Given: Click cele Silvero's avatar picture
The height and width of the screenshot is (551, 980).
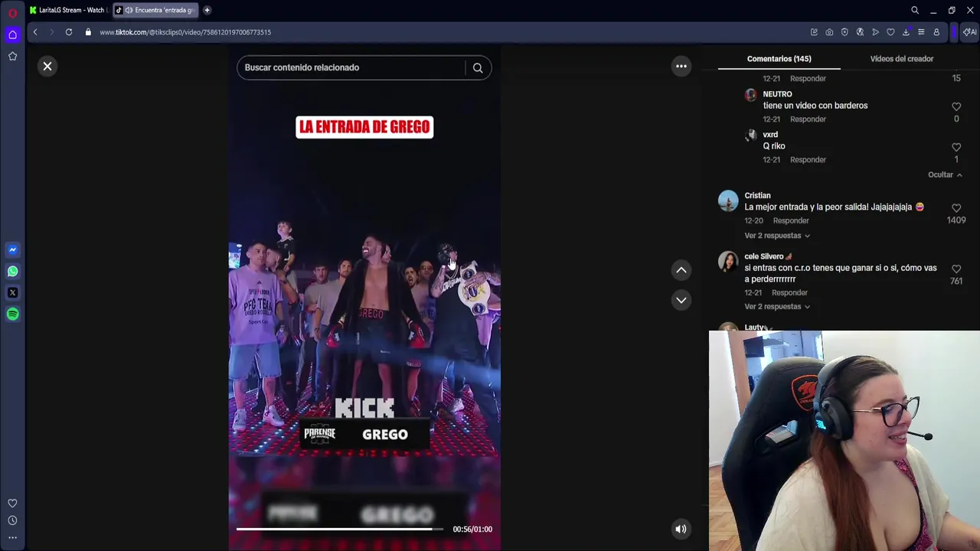Looking at the screenshot, I should pyautogui.click(x=728, y=261).
